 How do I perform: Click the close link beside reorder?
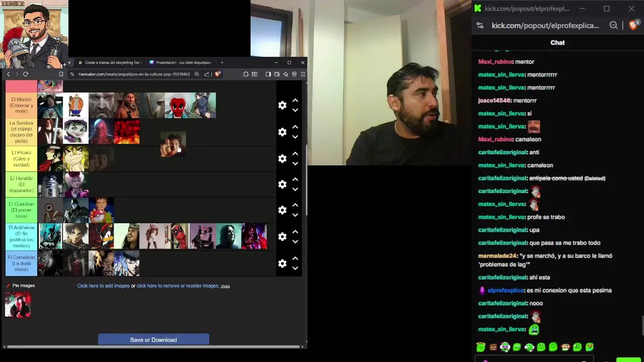pos(225,286)
